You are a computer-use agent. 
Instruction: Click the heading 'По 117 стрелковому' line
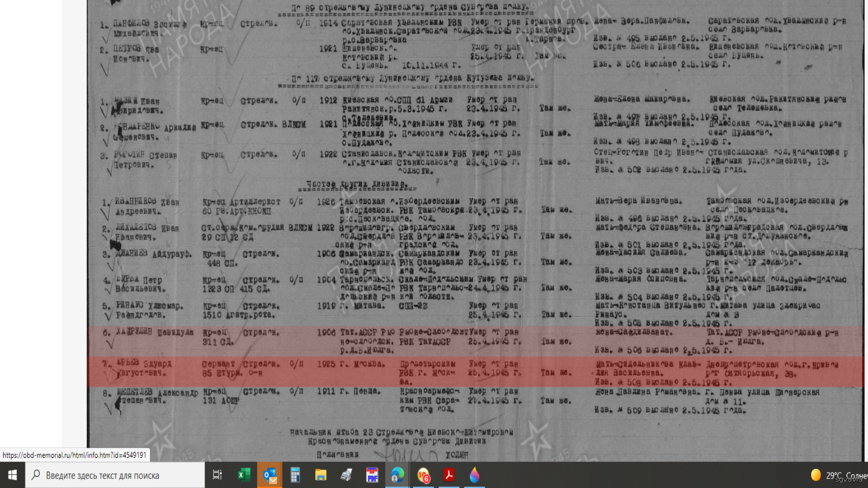(413, 79)
